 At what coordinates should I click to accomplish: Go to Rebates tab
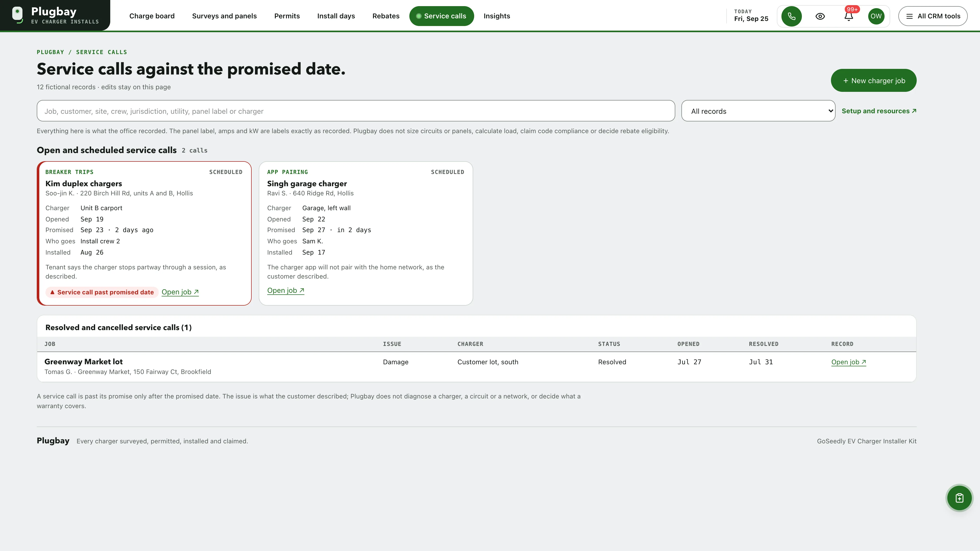pyautogui.click(x=386, y=16)
